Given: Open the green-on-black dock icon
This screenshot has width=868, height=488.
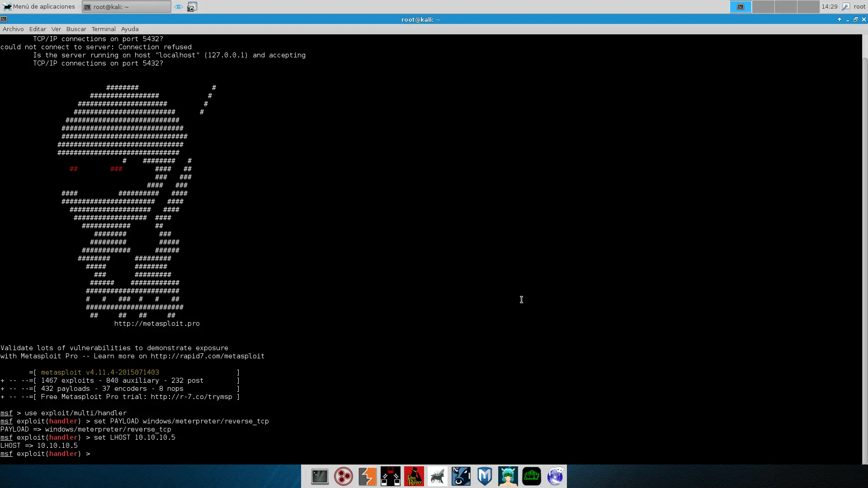Looking at the screenshot, I should (532, 476).
